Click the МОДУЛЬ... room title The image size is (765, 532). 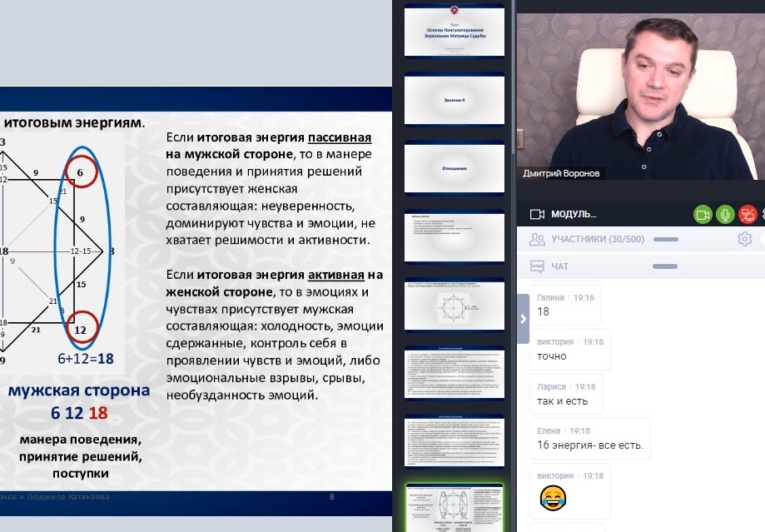point(574,214)
